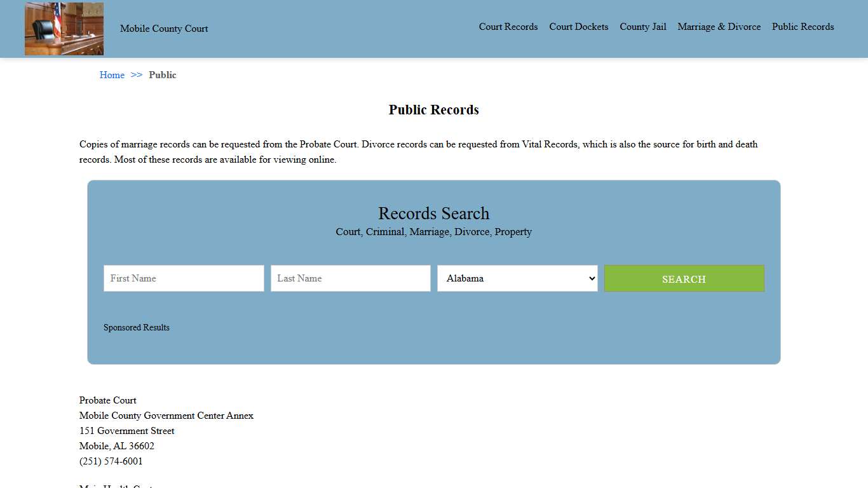Click the Probate Court phone number (251) 574-6001

point(111,461)
